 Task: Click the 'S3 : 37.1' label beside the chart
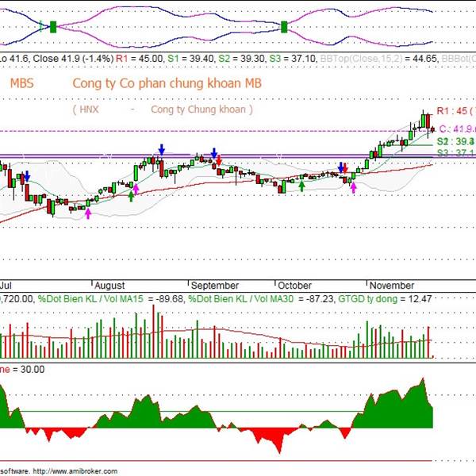(x=455, y=152)
